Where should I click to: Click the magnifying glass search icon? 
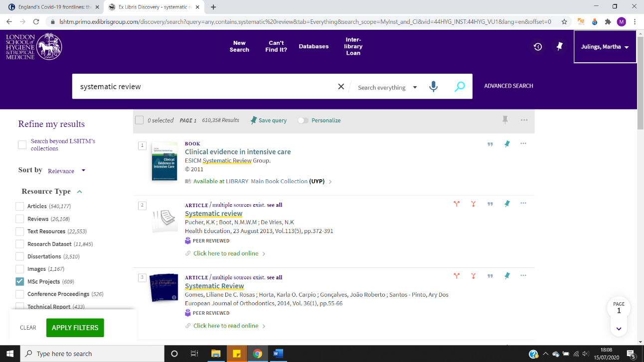[x=460, y=87]
